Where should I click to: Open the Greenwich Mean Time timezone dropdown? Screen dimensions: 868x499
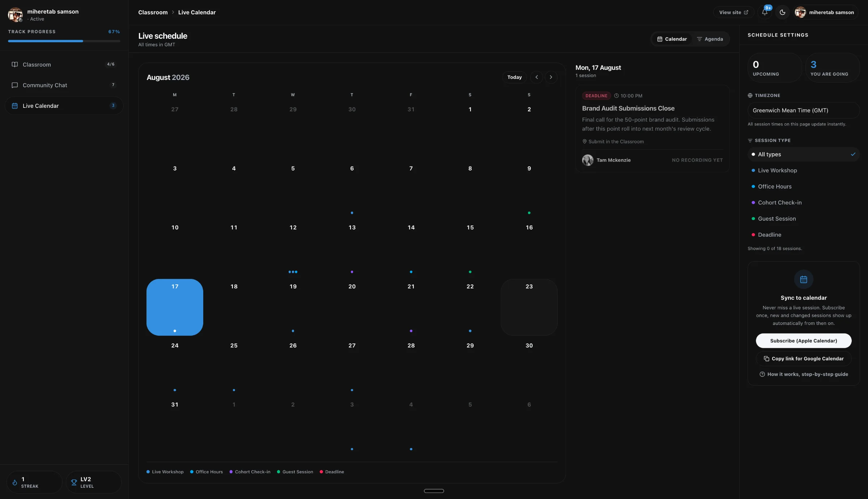coord(804,110)
